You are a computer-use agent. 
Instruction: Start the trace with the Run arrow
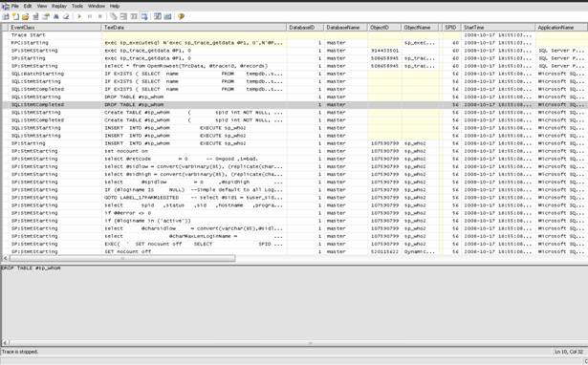point(79,16)
